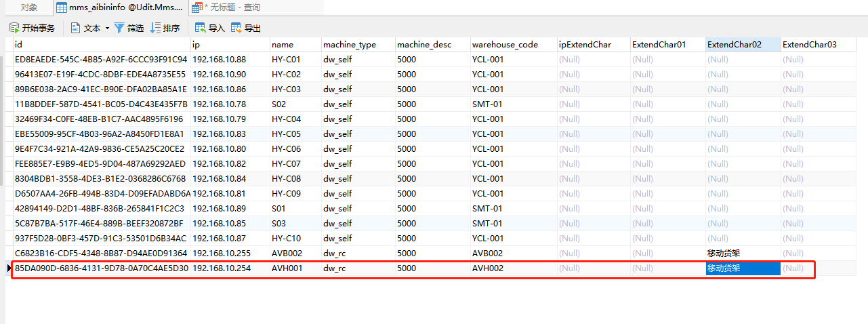Click the ExtendChar02 column header

[735, 45]
